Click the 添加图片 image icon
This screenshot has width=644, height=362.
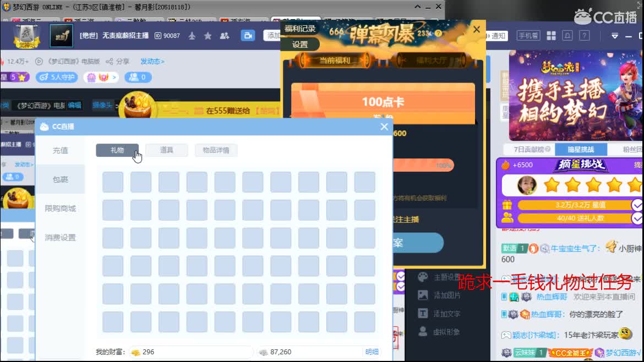coord(423,295)
